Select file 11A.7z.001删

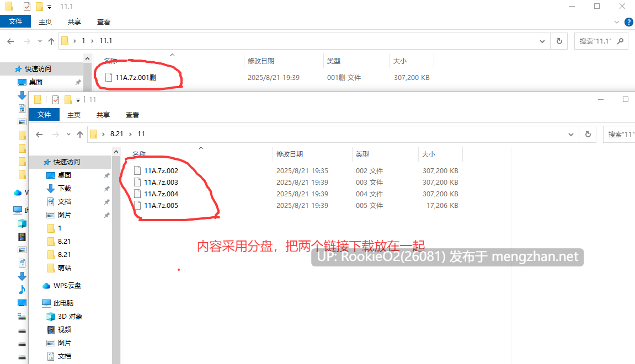click(136, 77)
